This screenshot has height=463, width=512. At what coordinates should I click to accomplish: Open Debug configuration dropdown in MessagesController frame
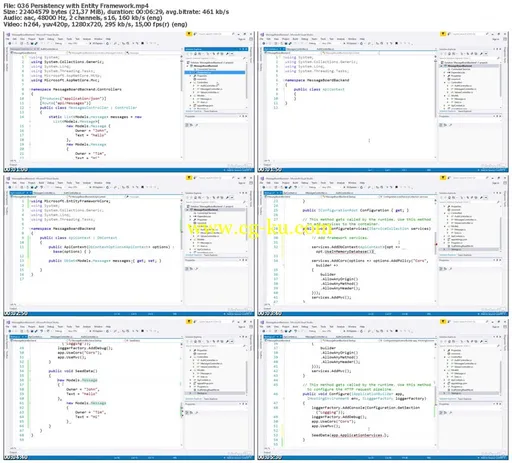click(x=60, y=43)
